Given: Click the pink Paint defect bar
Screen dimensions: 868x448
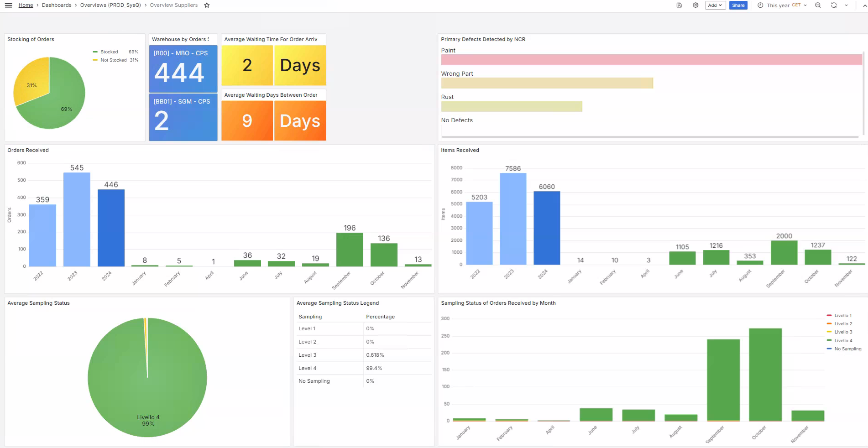Looking at the screenshot, I should (x=651, y=60).
